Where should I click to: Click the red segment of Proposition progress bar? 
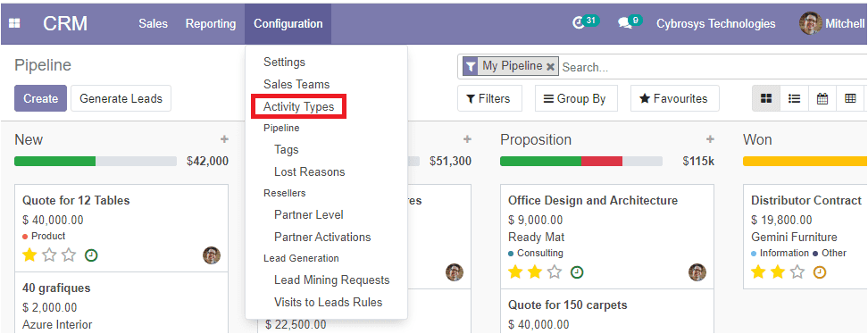[602, 161]
